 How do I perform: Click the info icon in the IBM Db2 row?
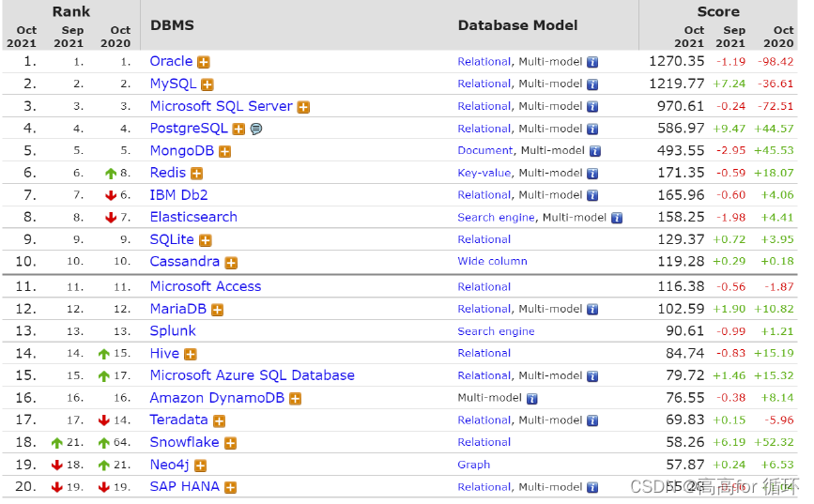click(x=592, y=195)
